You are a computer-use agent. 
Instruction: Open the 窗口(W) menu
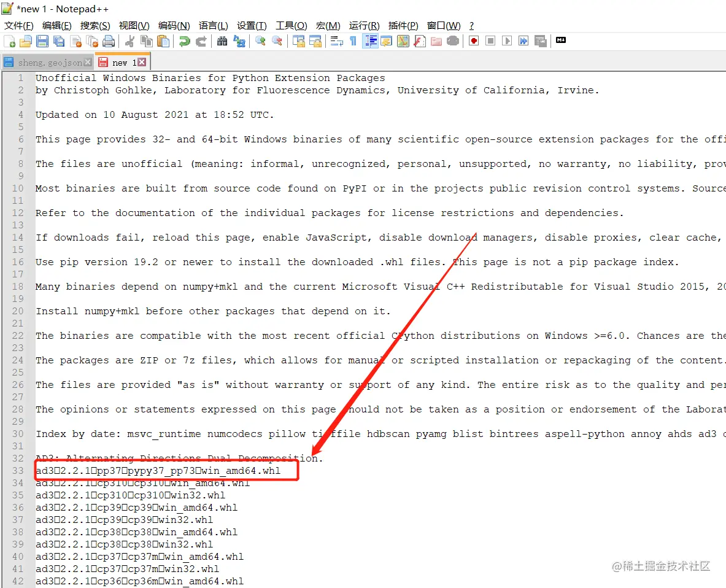(x=444, y=25)
